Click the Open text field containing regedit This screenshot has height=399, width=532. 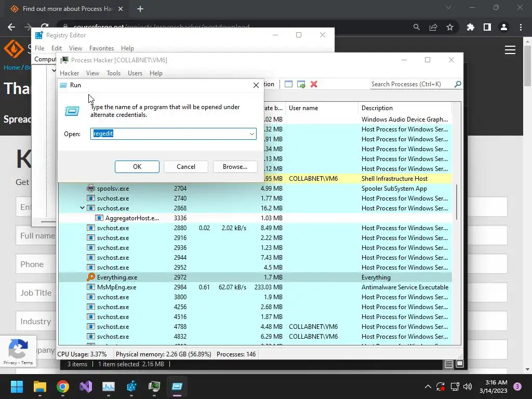(x=170, y=134)
